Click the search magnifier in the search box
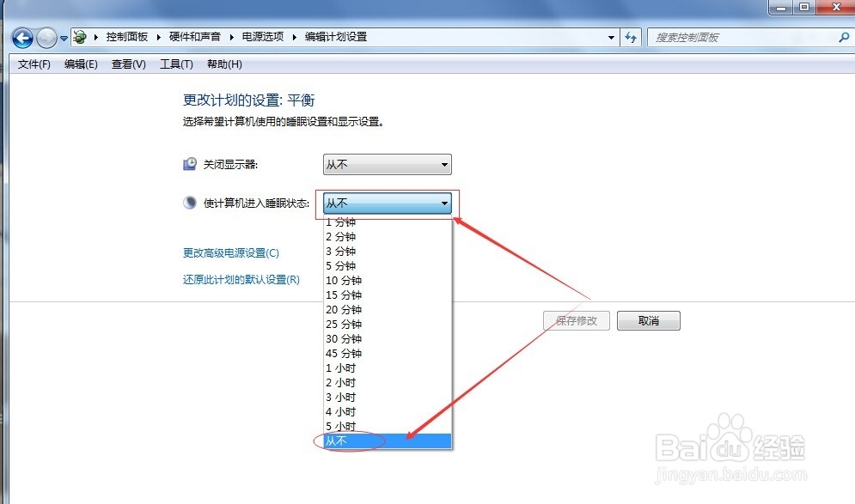Viewport: 855px width, 504px height. (x=843, y=37)
